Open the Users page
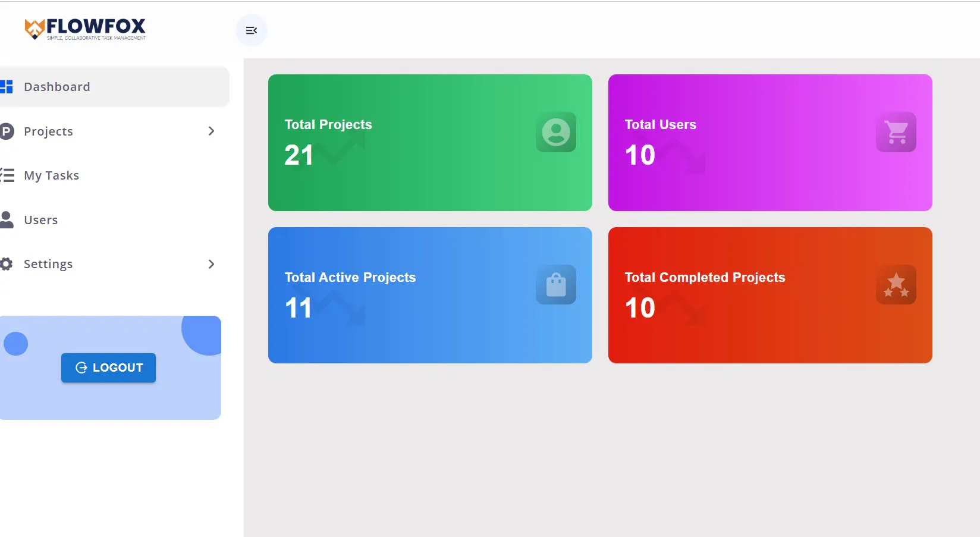Screen dimensions: 980x537 point(115,220)
